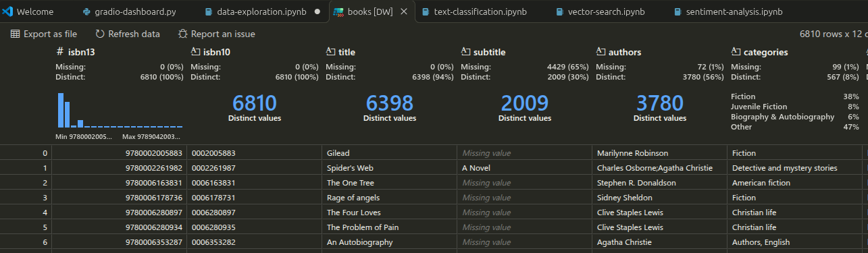The width and height of the screenshot is (868, 253).
Task: Click the Report an issue button
Action: [x=217, y=34]
